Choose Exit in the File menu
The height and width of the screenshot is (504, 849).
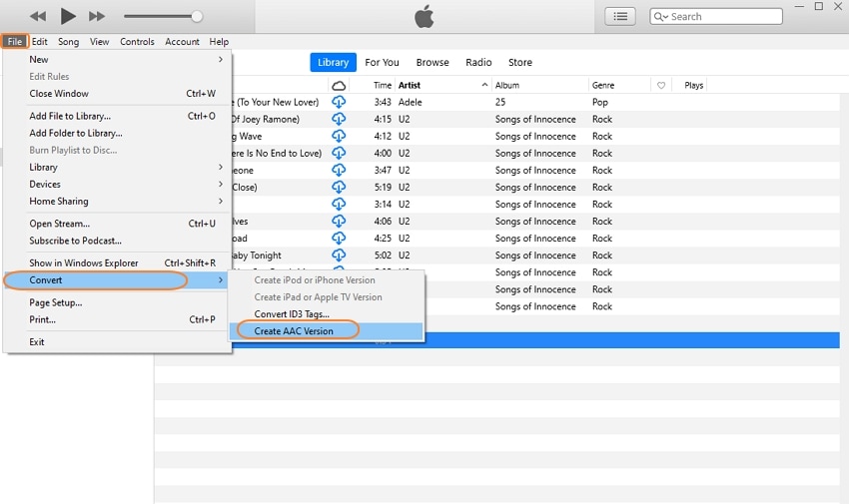(118, 341)
